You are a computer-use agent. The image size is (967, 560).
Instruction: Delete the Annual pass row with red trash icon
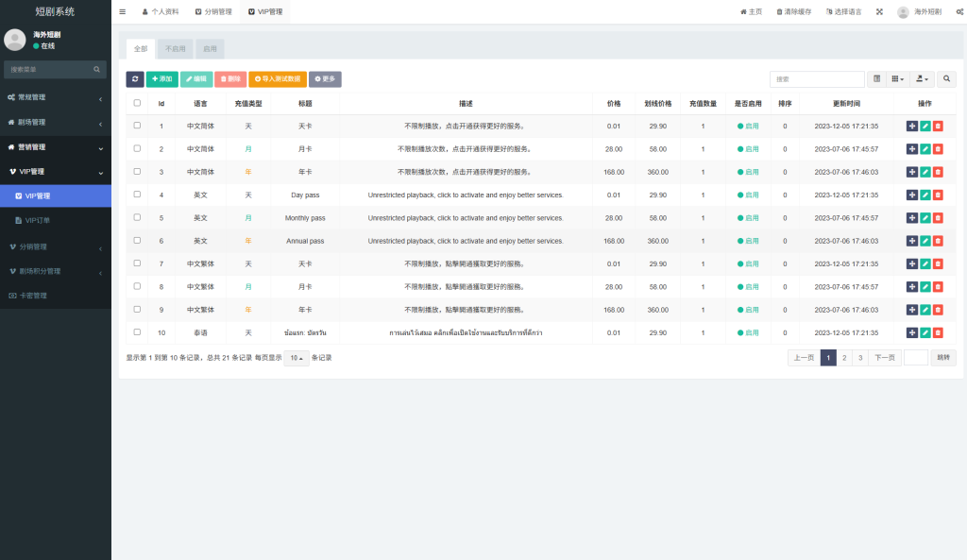pos(938,241)
